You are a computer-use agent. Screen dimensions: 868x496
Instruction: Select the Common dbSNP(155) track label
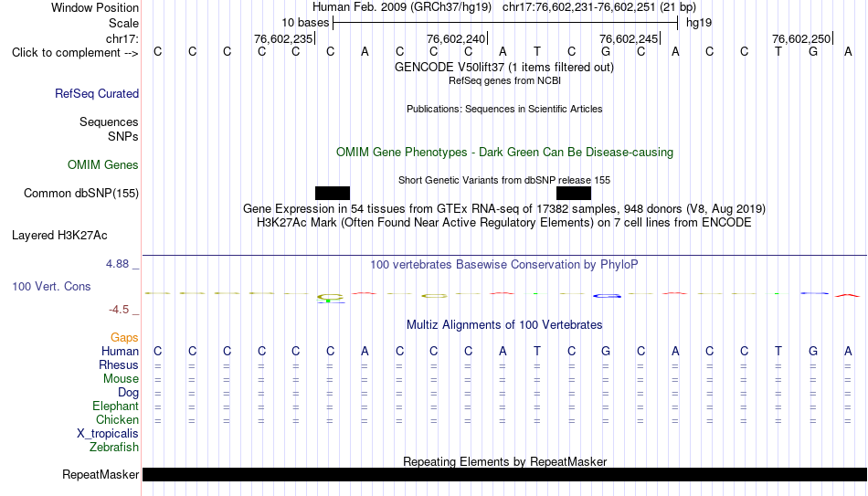click(x=81, y=194)
